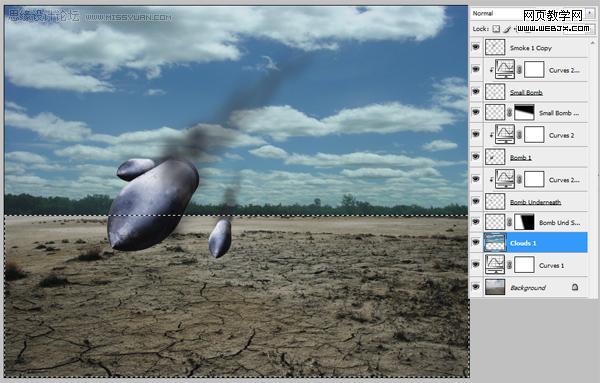
Task: Click the mask link icon on Curves 1
Action: [510, 265]
